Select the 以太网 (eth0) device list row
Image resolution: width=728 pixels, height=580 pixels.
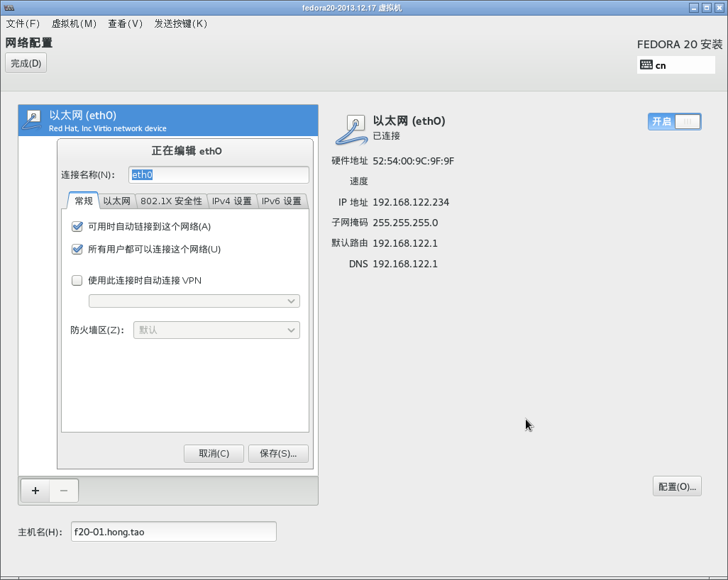tap(168, 121)
